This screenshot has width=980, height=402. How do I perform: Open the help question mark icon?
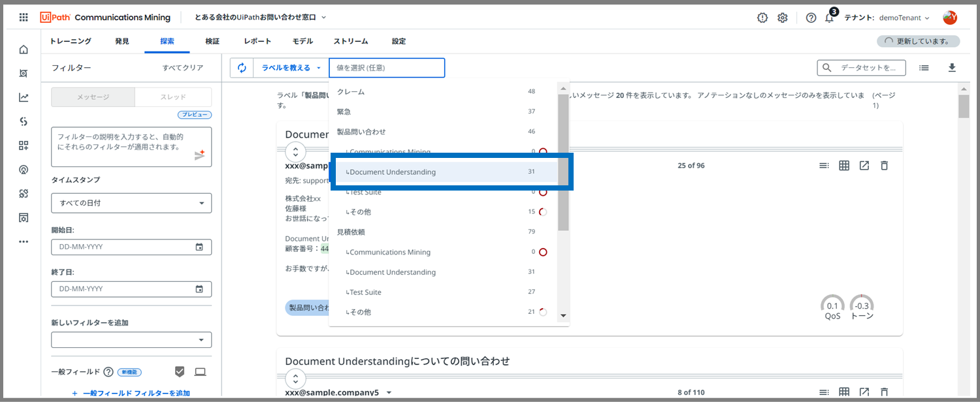[811, 18]
